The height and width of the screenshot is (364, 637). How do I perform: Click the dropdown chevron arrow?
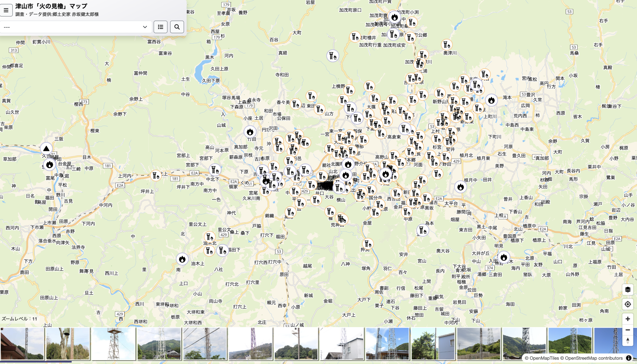coord(145,27)
